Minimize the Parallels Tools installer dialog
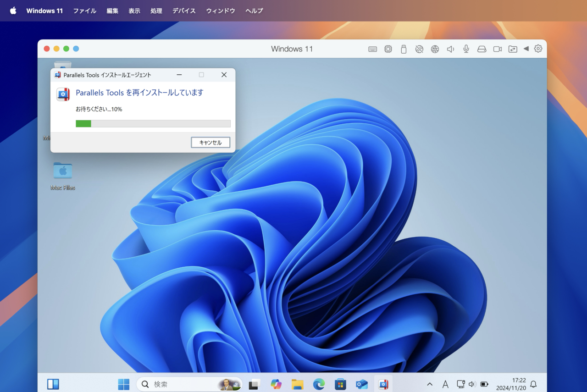The height and width of the screenshot is (392, 587). pyautogui.click(x=179, y=75)
